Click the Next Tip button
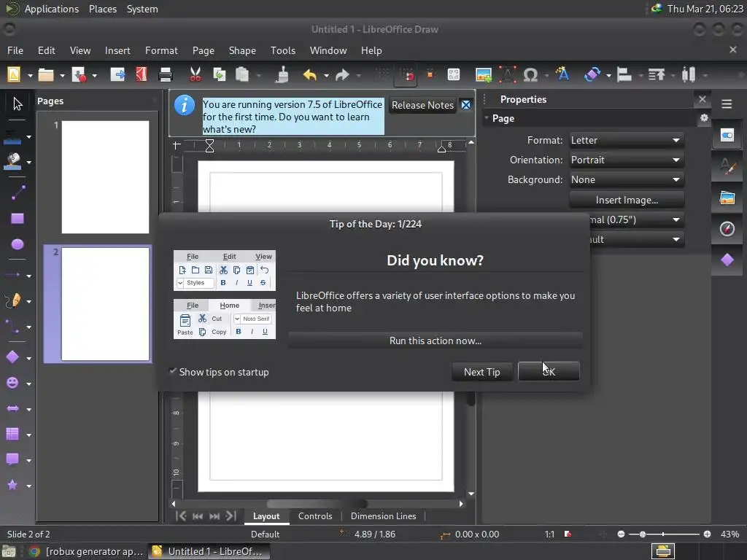This screenshot has width=747, height=560. 482,371
